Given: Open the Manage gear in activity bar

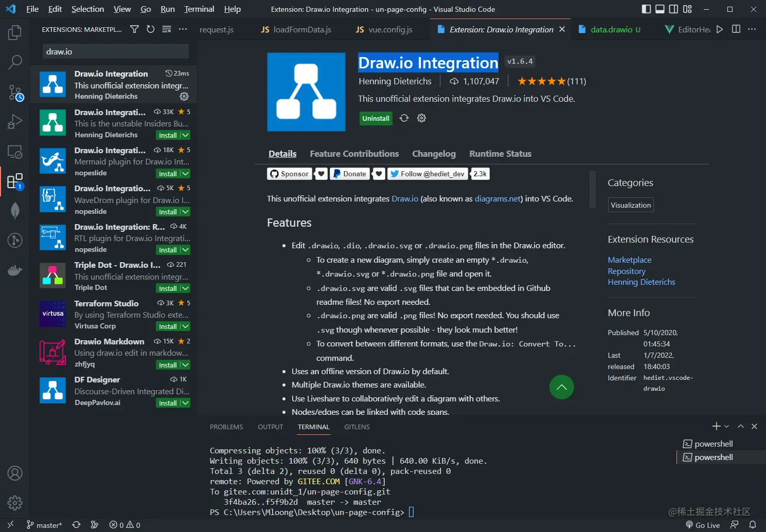Looking at the screenshot, I should pyautogui.click(x=15, y=503).
